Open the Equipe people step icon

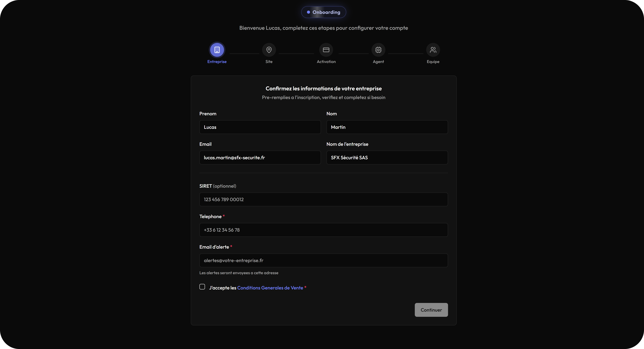coord(433,50)
